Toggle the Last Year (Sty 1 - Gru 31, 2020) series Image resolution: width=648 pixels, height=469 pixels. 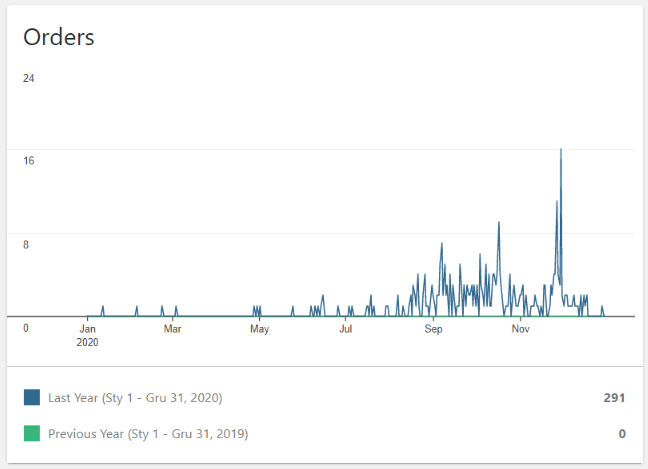135,398
